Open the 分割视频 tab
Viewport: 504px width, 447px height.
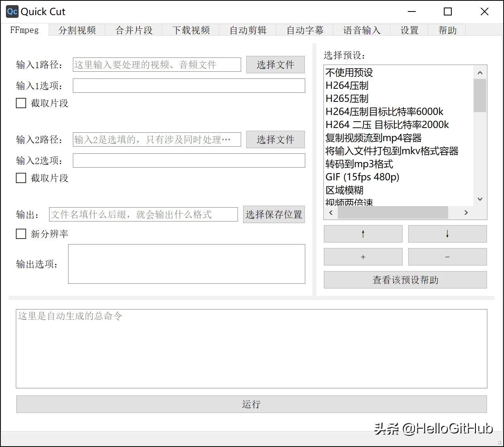[x=77, y=30]
